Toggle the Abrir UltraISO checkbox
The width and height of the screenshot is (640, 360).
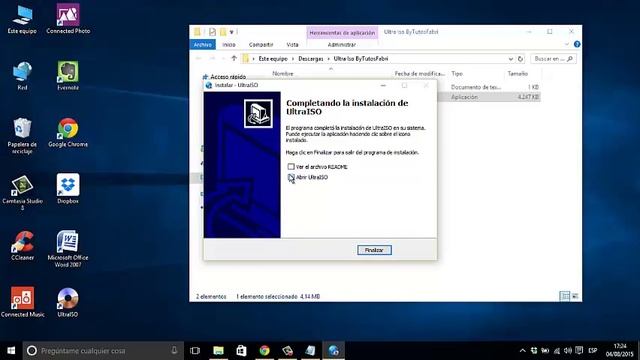291,177
